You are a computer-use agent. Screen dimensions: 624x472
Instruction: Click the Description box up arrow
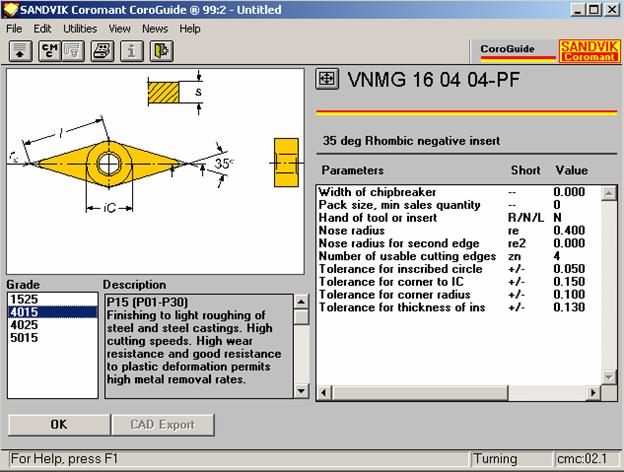(301, 302)
